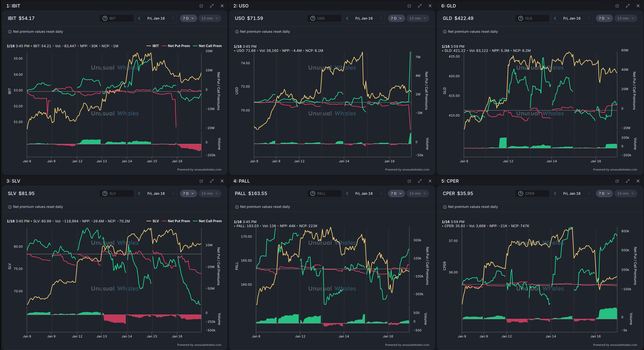Toggle the IBIT price line legend

(155, 46)
